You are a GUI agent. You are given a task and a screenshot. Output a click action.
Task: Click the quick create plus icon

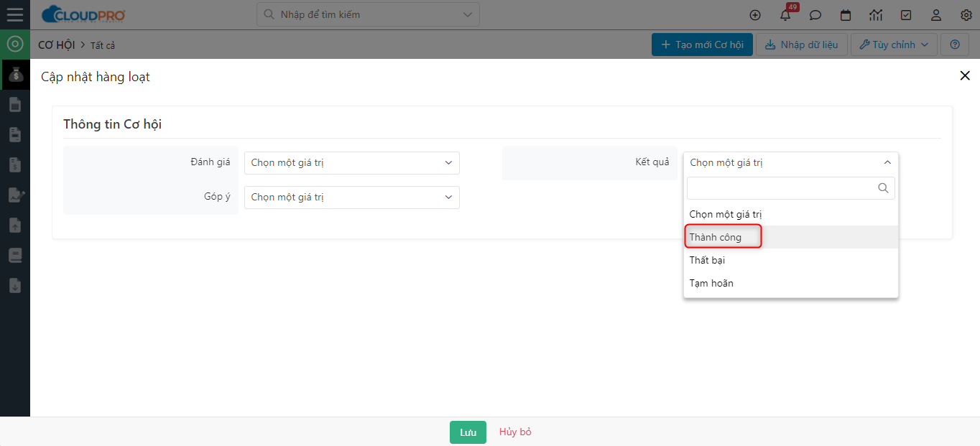[x=754, y=15]
